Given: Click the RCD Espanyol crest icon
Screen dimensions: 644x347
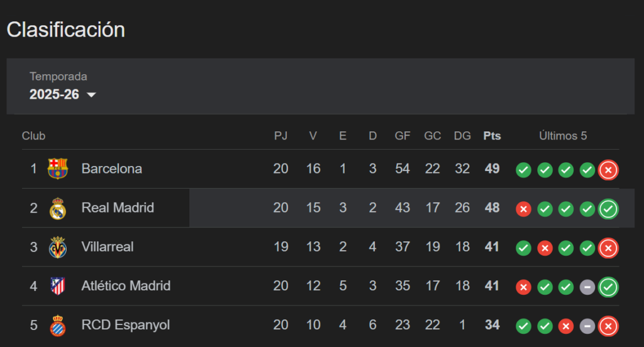Looking at the screenshot, I should click(57, 325).
